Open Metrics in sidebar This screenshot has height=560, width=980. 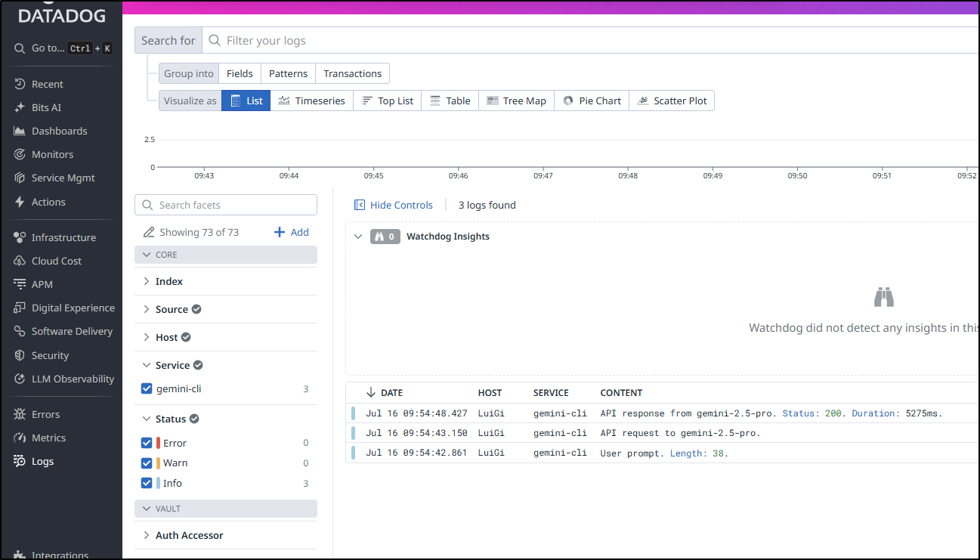pyautogui.click(x=48, y=438)
